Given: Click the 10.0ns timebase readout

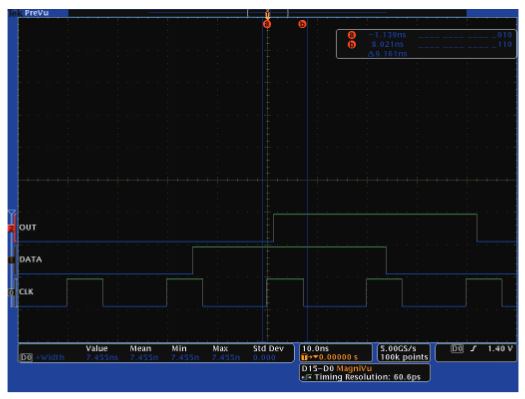Looking at the screenshot, I should [x=315, y=348].
